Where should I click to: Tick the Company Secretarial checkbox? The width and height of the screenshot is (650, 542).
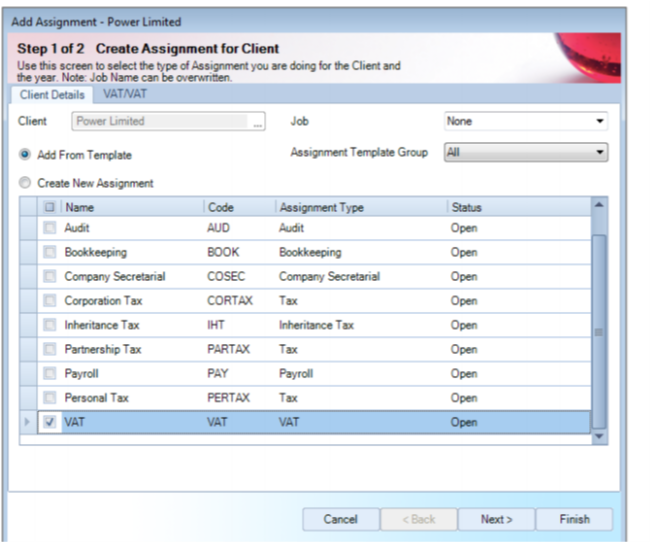50,276
